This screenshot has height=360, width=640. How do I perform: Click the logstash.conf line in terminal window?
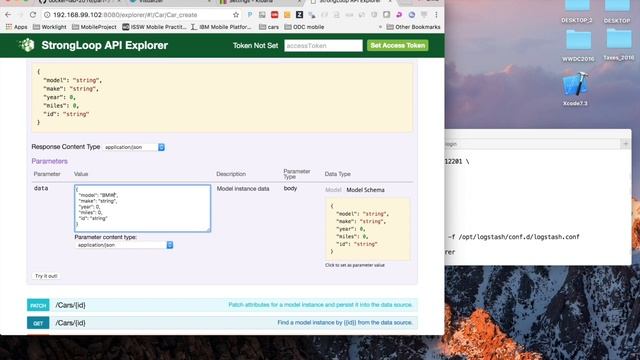pos(513,237)
